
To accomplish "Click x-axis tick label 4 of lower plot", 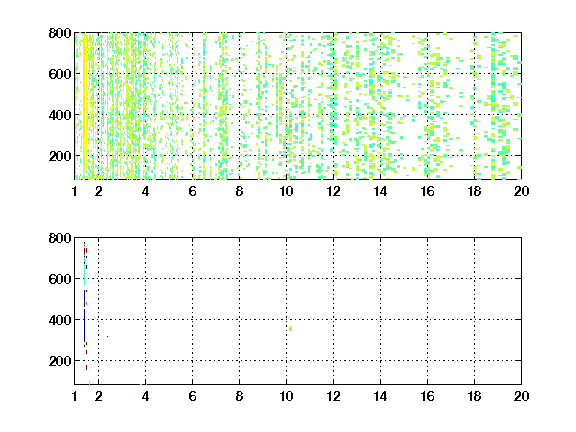I will [x=145, y=396].
